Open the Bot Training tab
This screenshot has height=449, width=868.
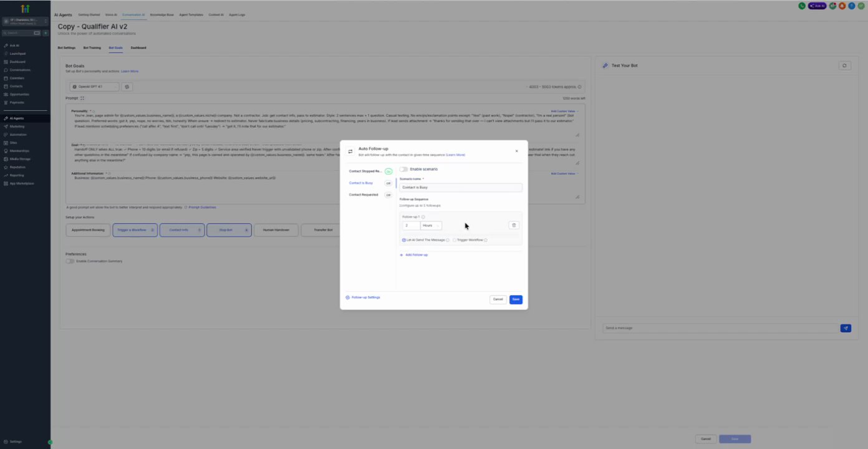pyautogui.click(x=92, y=47)
